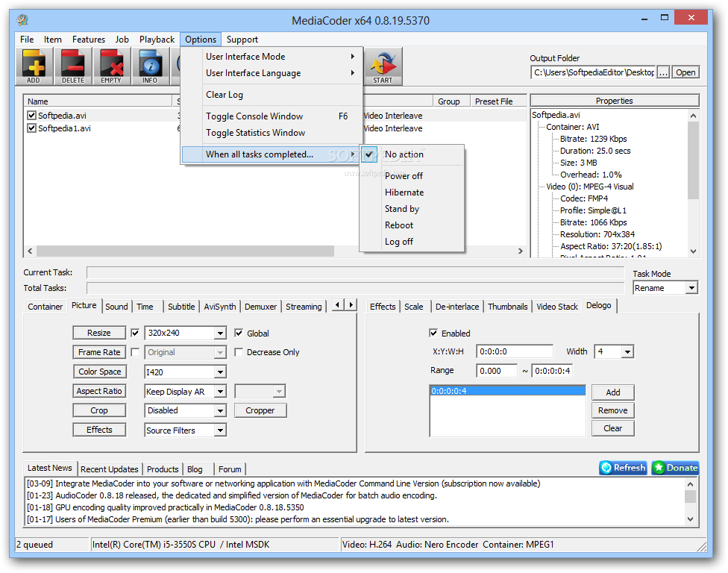Switch to the Subtitle tab
The image size is (728, 573).
(x=181, y=307)
